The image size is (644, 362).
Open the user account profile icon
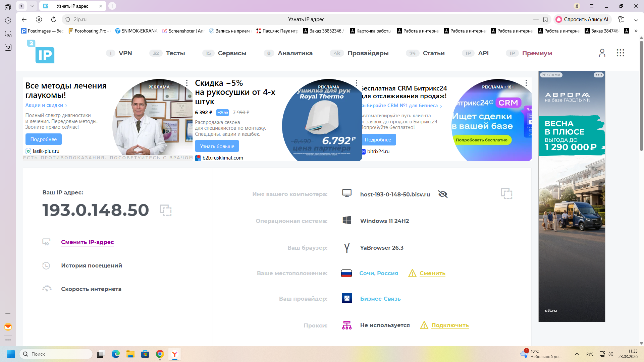pos(602,53)
